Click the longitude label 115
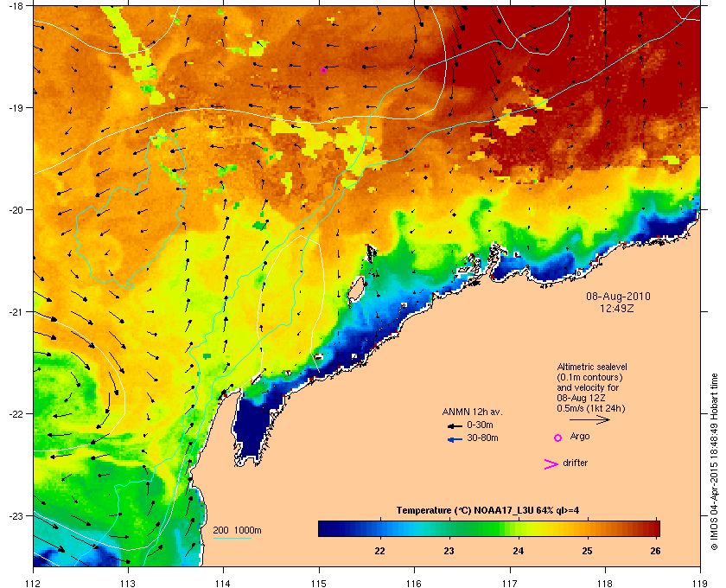This screenshot has width=726, height=588. (x=319, y=584)
